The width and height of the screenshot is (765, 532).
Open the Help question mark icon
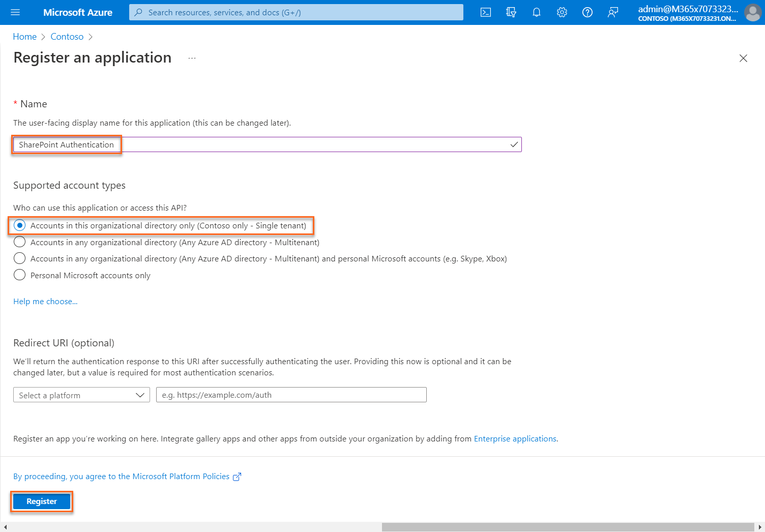pyautogui.click(x=587, y=12)
